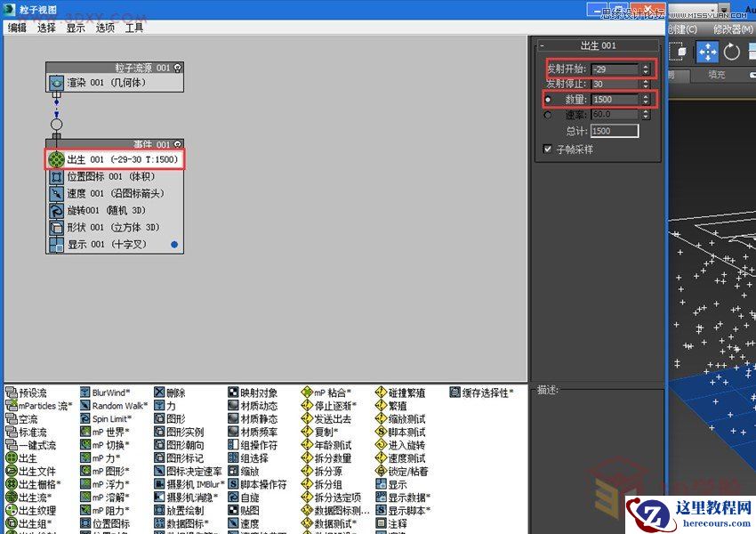Viewport: 756px width, 534px height.
Task: Pick mP 浮力 operator in depot
Action: pyautogui.click(x=105, y=484)
